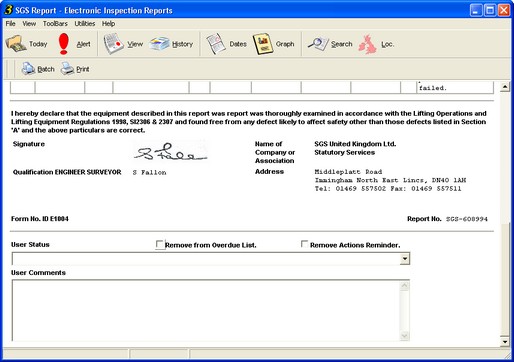Click the 'failed.' table cell text

433,88
